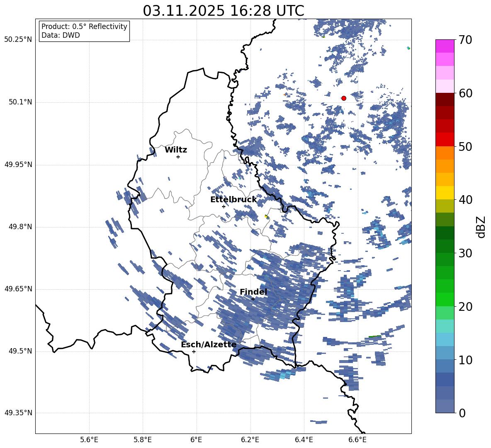Click the red radar site marker dot
491x448 pixels.
(x=343, y=98)
